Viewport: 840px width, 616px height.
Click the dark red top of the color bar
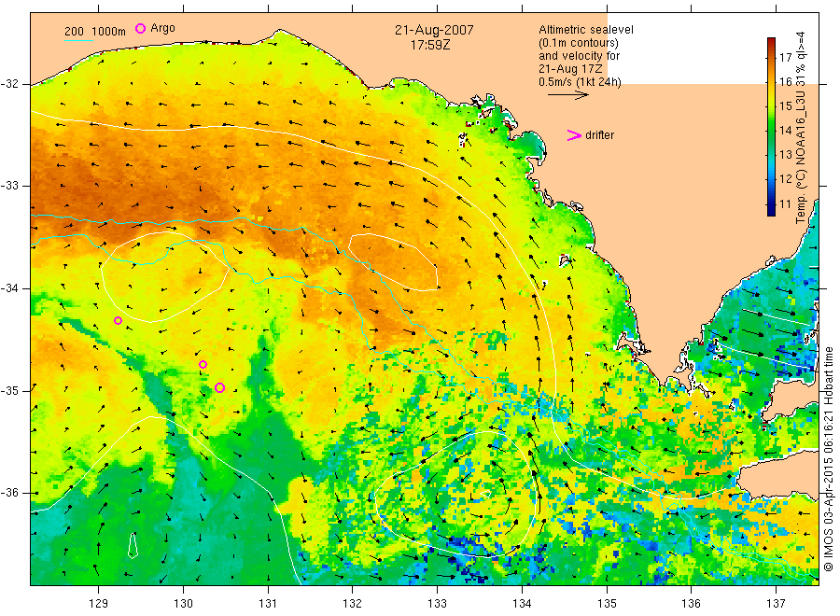(x=772, y=42)
